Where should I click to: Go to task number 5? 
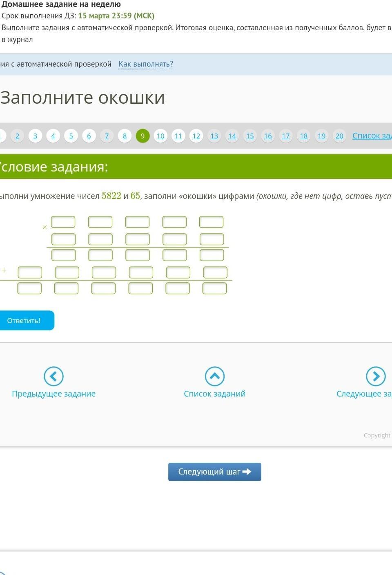click(71, 136)
